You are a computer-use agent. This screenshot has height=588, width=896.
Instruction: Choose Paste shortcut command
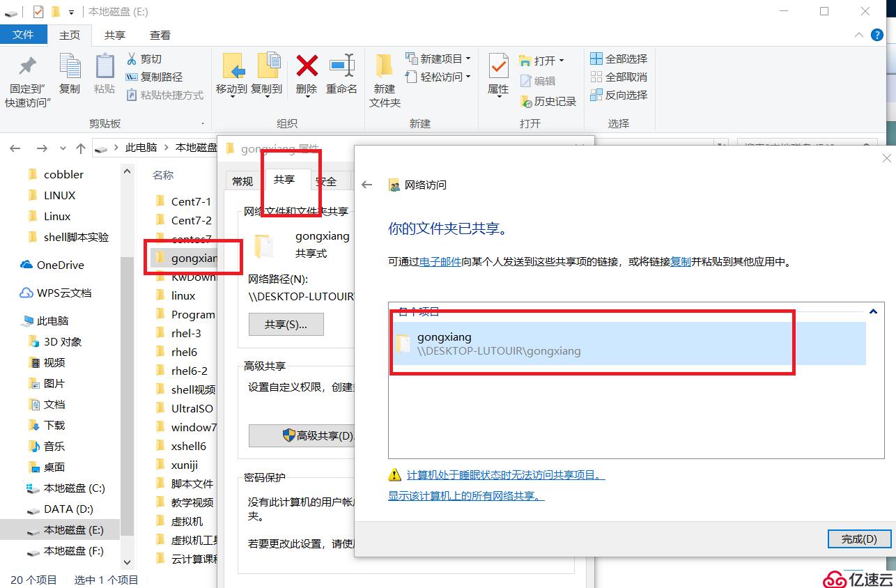[164, 95]
